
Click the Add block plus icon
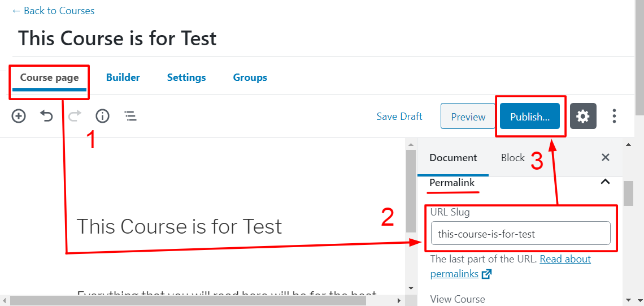pos(18,117)
